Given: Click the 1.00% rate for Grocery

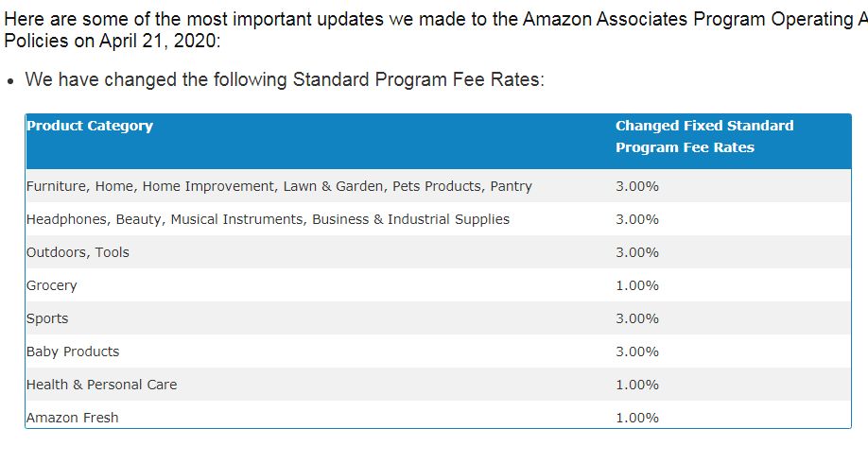Looking at the screenshot, I should (x=637, y=286).
